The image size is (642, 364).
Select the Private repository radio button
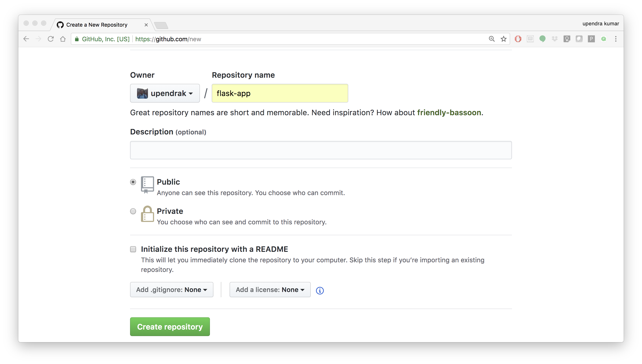click(133, 211)
